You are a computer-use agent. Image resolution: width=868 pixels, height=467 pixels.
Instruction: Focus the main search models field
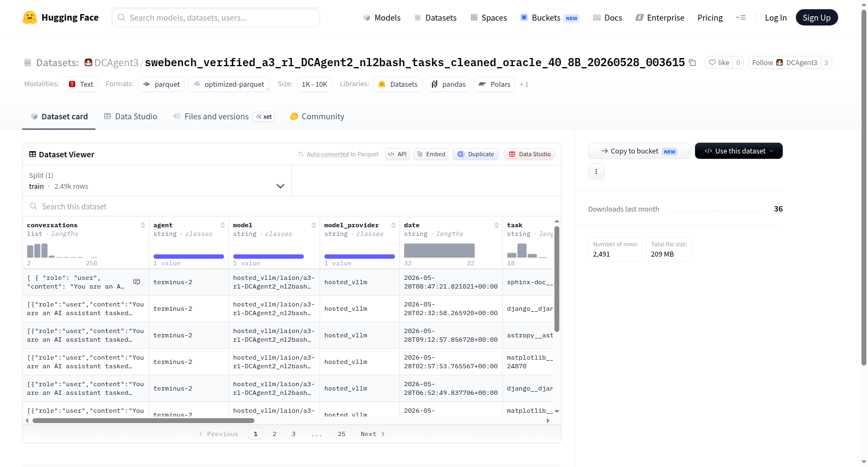click(x=216, y=17)
